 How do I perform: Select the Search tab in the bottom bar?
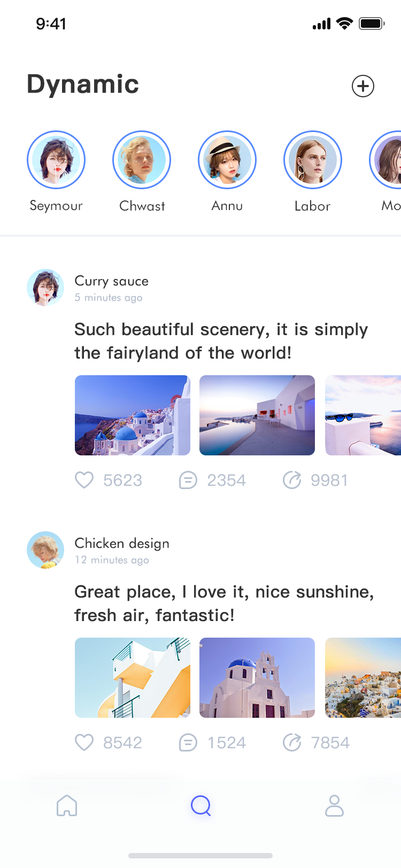(201, 805)
